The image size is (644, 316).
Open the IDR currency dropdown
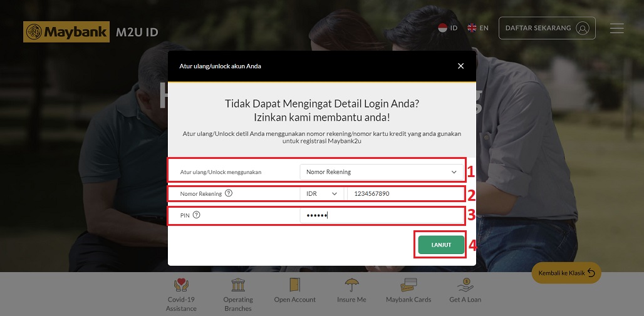pos(321,194)
